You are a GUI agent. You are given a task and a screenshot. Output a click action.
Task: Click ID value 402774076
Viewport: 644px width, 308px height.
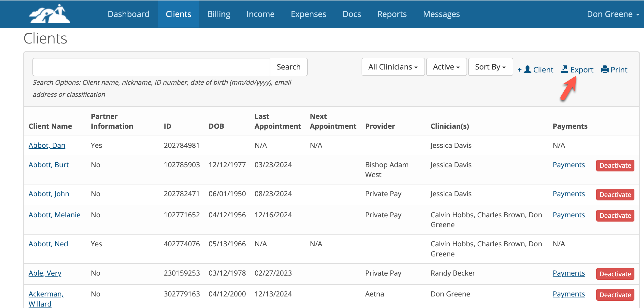pos(181,244)
